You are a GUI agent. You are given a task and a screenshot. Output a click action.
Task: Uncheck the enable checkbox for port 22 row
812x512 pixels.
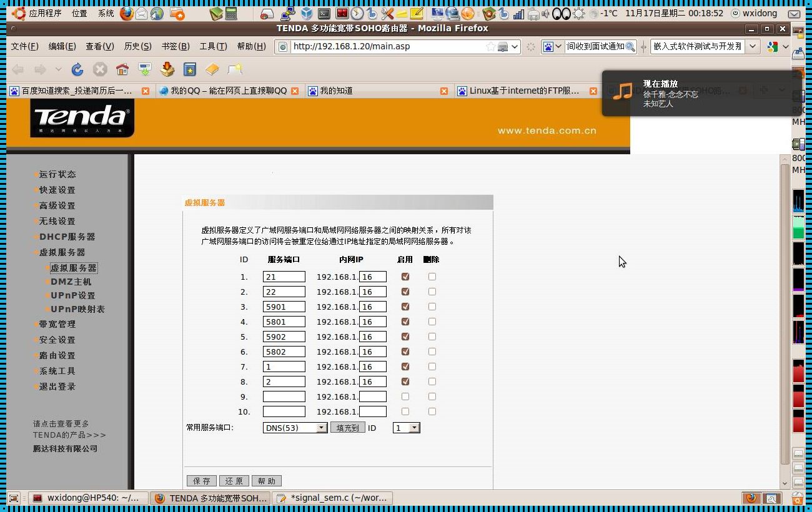click(x=405, y=292)
